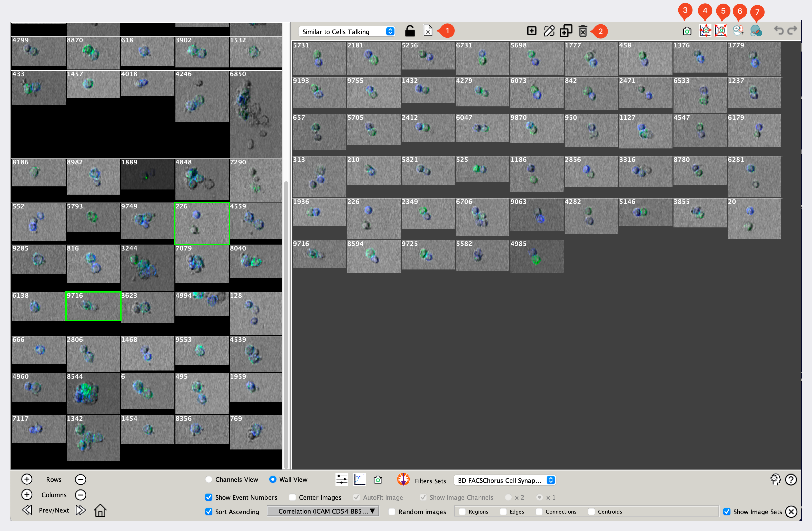812x531 pixels.
Task: Increase the number of Columns
Action: (x=27, y=495)
